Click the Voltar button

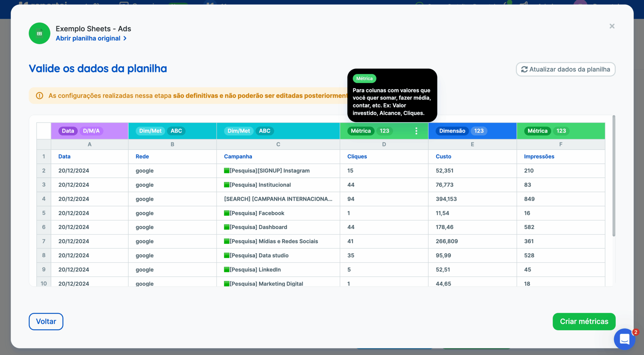click(x=46, y=321)
